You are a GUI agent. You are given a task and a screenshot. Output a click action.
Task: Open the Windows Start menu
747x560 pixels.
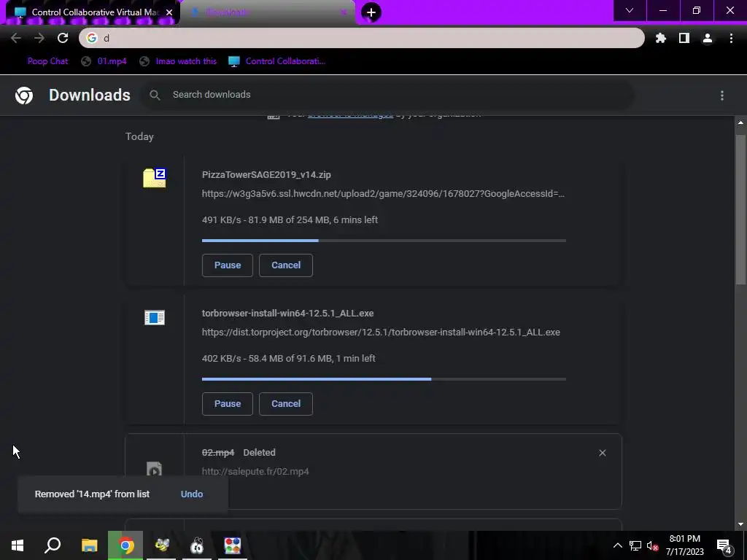(18, 545)
